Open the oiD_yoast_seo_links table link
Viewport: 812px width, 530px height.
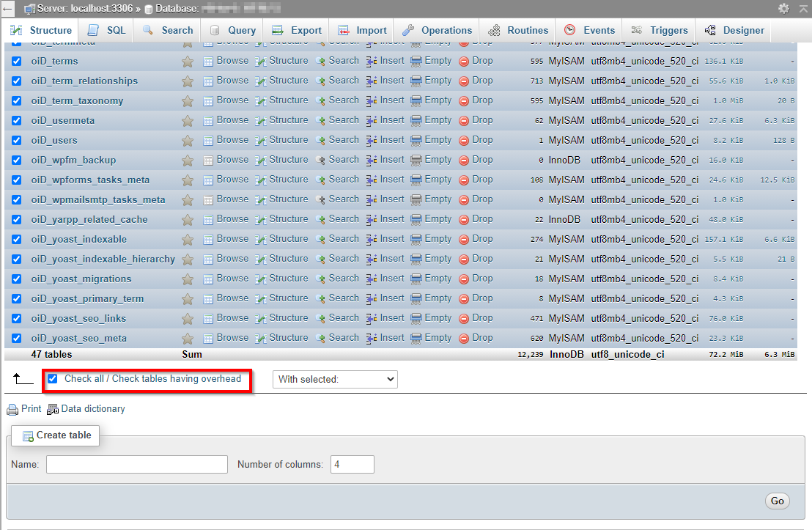pos(78,319)
